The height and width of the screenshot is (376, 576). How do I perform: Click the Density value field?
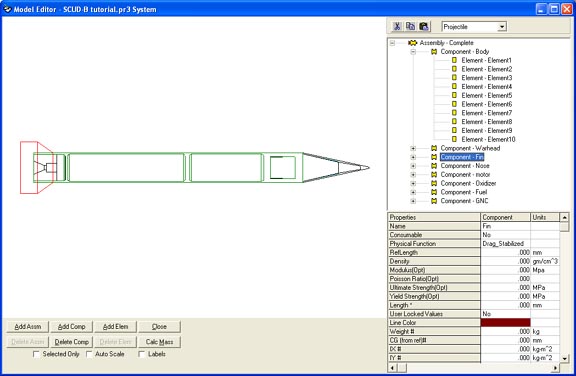point(505,261)
